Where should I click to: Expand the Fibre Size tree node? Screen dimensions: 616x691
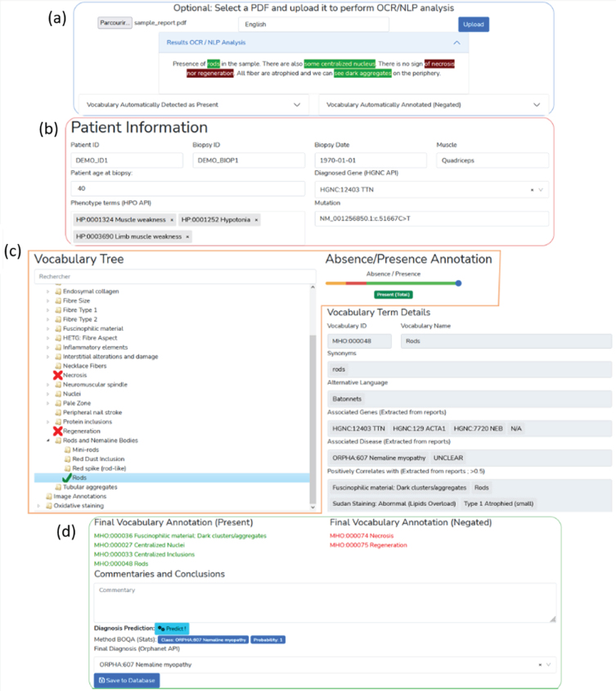47,300
